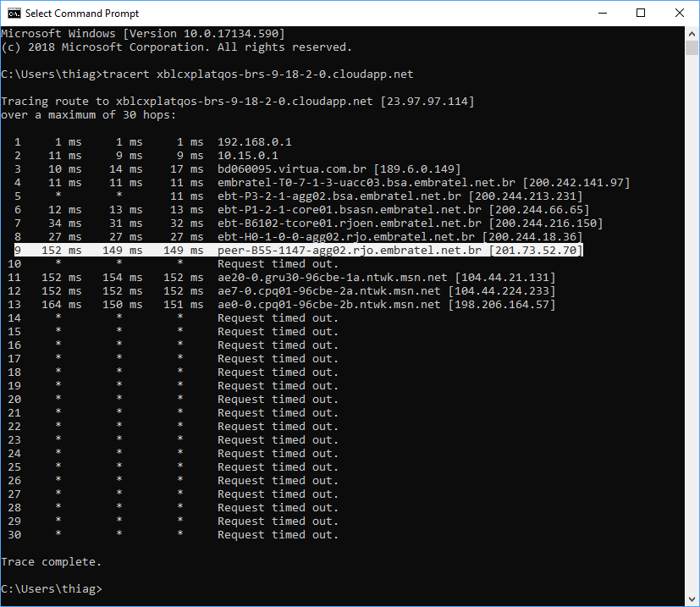
Task: Click destination IP [23.97.97.114]
Action: click(x=427, y=102)
